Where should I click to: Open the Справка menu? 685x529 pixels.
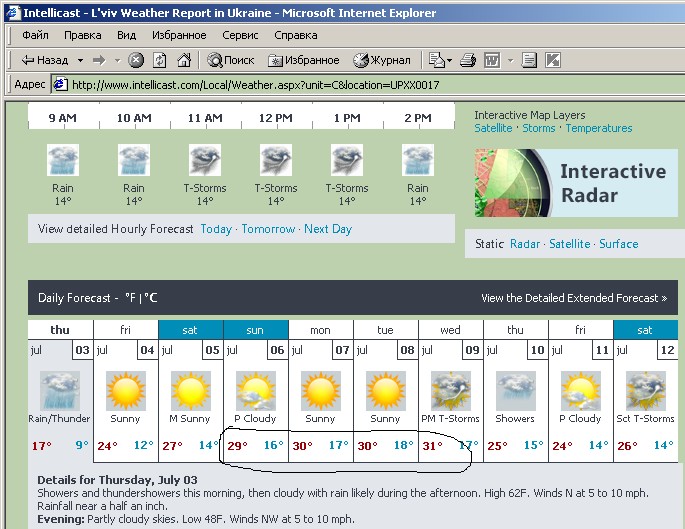pyautogui.click(x=296, y=35)
